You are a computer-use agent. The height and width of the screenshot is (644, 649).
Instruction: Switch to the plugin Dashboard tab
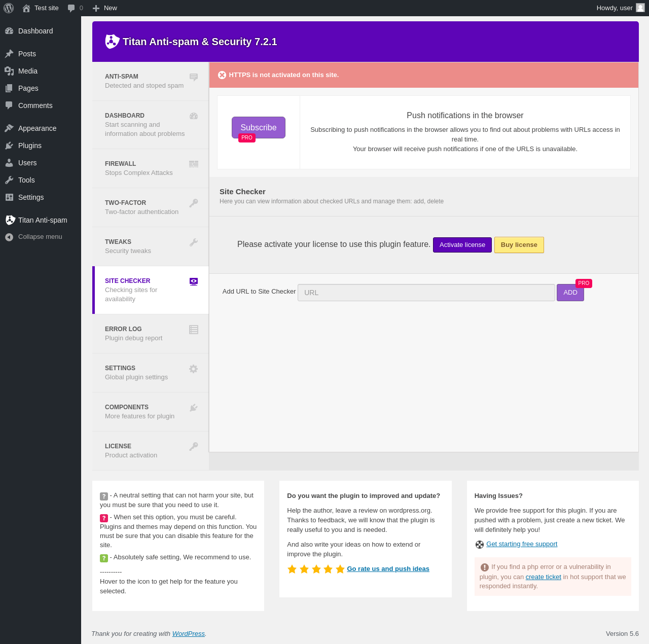[151, 125]
